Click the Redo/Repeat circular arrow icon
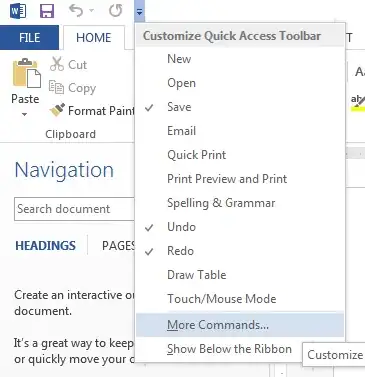The height and width of the screenshot is (377, 365). [x=116, y=11]
